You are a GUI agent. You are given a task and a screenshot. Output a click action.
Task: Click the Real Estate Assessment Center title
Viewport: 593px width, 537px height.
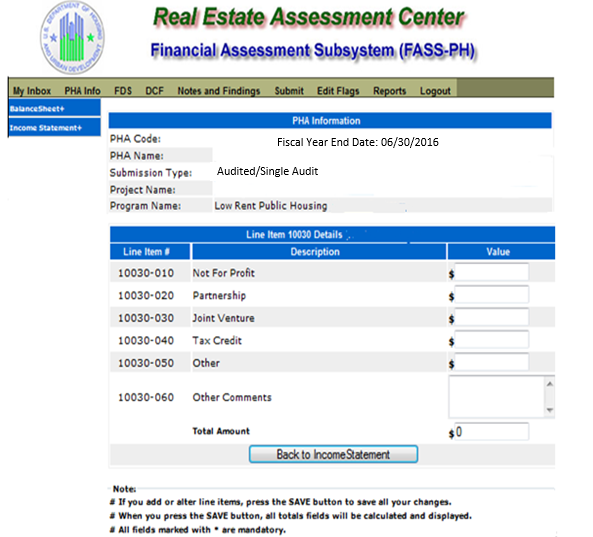309,17
